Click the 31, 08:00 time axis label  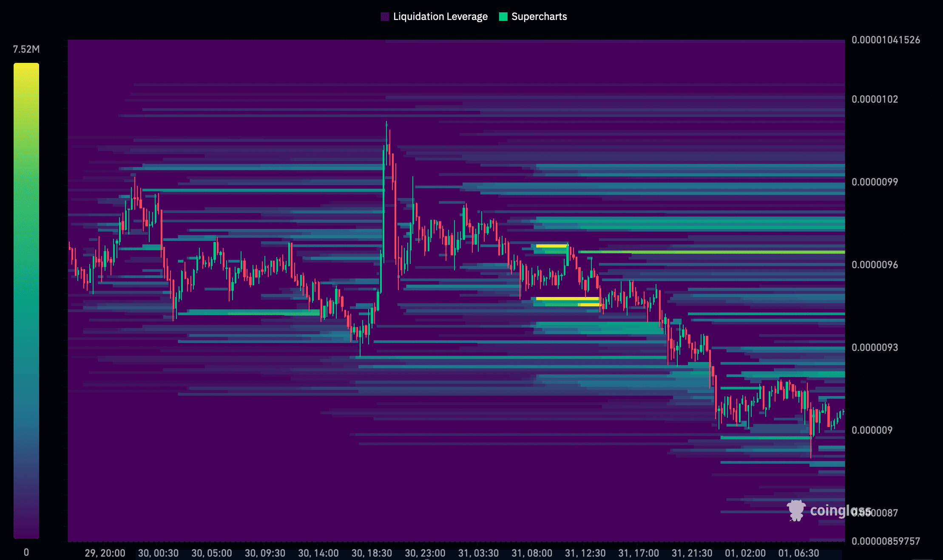pos(532,553)
